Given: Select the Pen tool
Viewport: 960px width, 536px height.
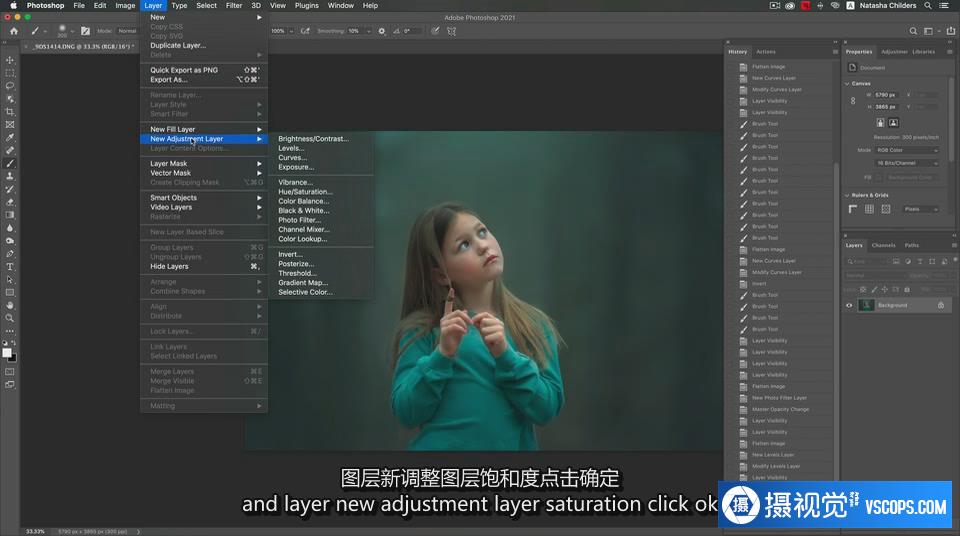Looking at the screenshot, I should [x=10, y=254].
